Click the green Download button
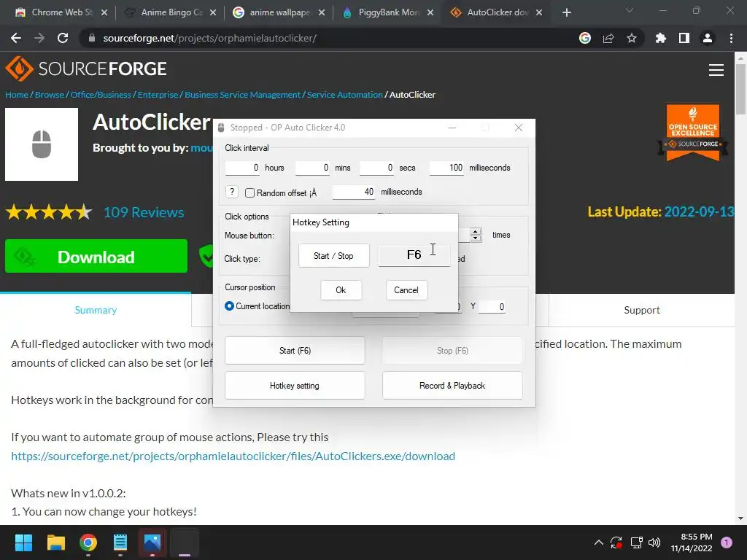 (96, 256)
